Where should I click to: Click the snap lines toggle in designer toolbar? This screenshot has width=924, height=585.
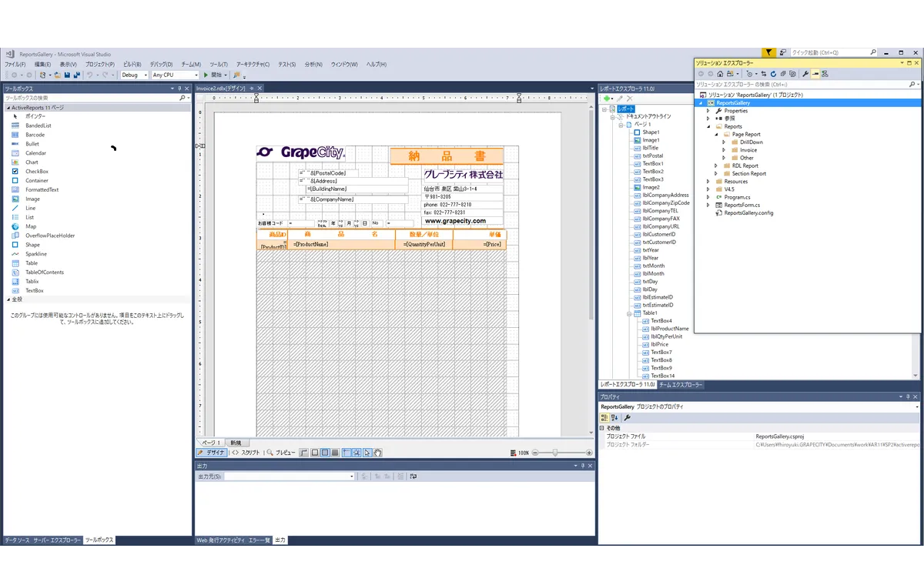coord(346,453)
